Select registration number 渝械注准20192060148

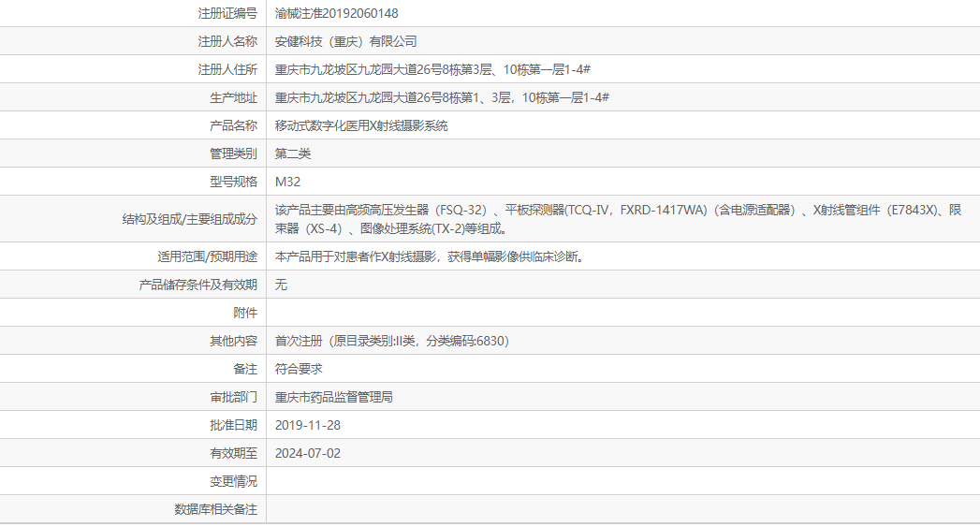pos(336,13)
